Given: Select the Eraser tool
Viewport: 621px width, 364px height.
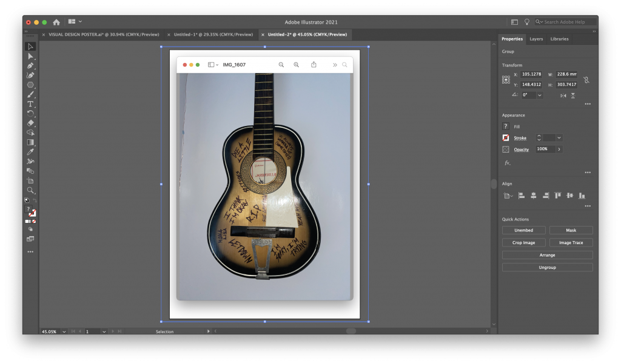Looking at the screenshot, I should point(30,123).
